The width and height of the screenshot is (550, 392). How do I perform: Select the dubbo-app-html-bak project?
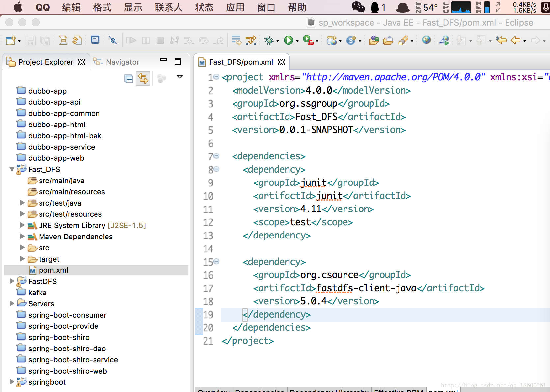[65, 136]
